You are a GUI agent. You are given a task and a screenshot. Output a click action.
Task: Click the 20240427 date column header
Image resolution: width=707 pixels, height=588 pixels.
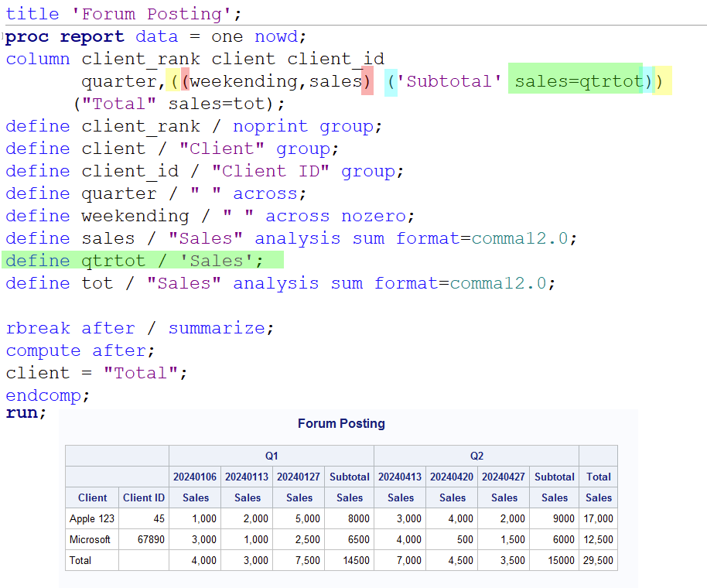coord(504,477)
